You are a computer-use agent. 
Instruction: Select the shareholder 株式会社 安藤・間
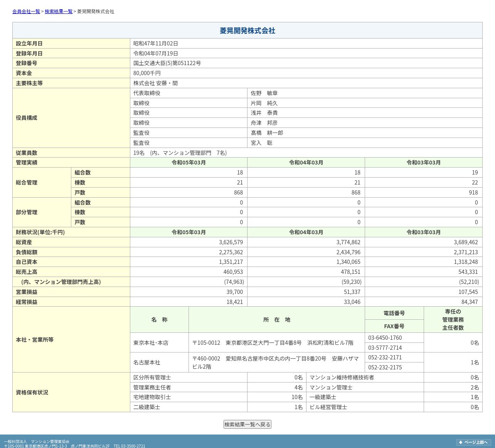tap(155, 83)
